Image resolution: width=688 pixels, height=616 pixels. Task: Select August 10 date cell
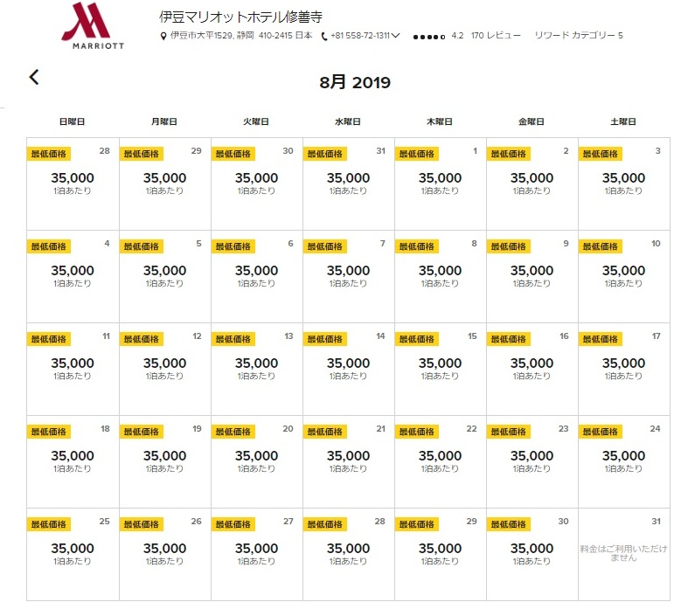[624, 277]
